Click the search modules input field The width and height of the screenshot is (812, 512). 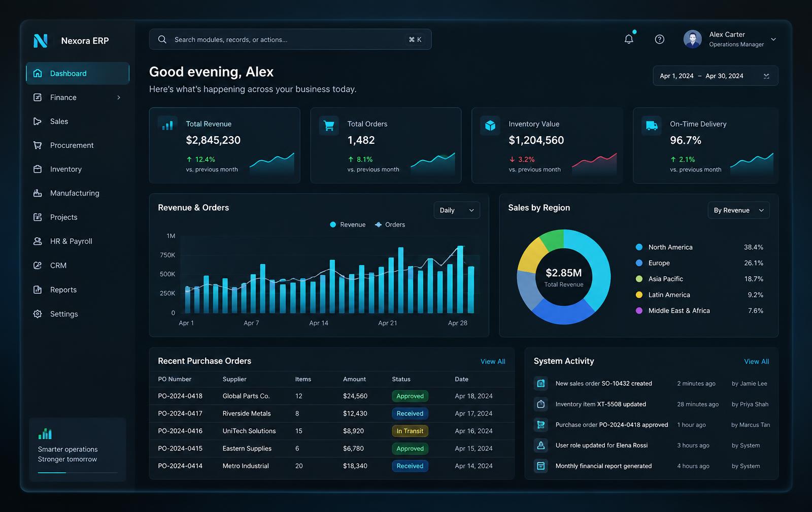pos(290,39)
